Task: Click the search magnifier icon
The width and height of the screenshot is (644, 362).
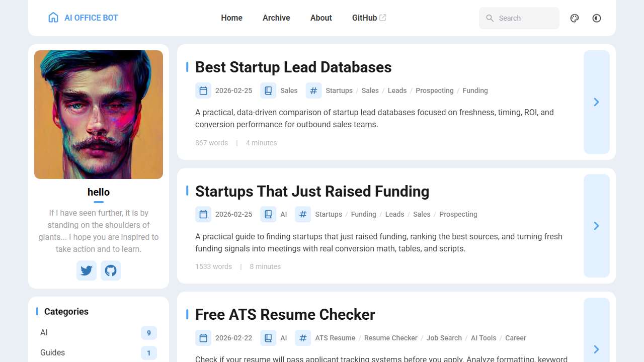Action: point(490,18)
